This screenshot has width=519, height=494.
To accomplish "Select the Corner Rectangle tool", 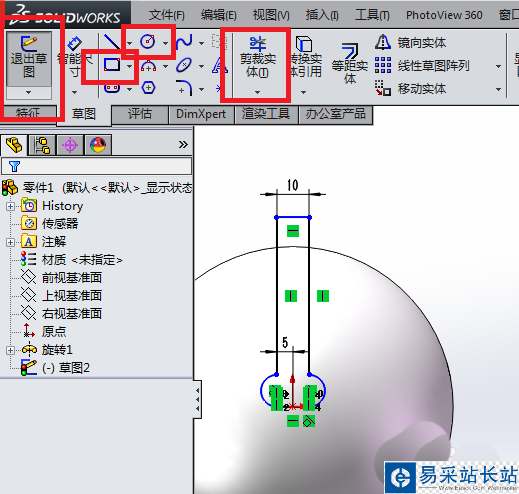I will point(112,64).
